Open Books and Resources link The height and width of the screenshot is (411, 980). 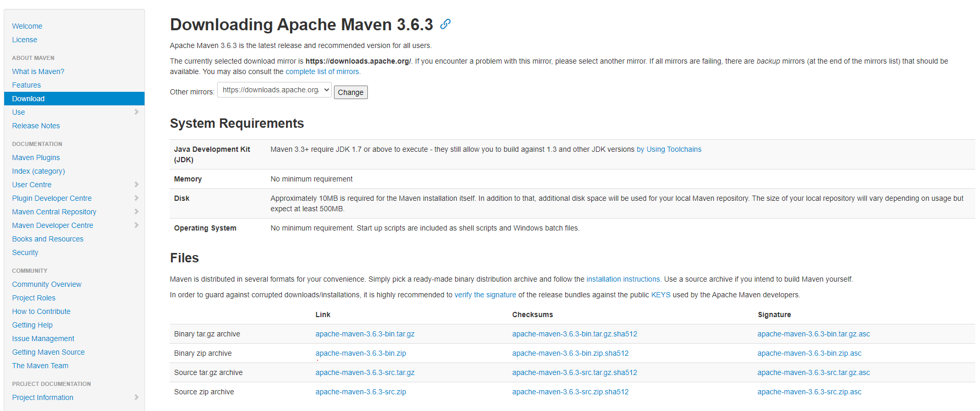pyautogui.click(x=47, y=239)
